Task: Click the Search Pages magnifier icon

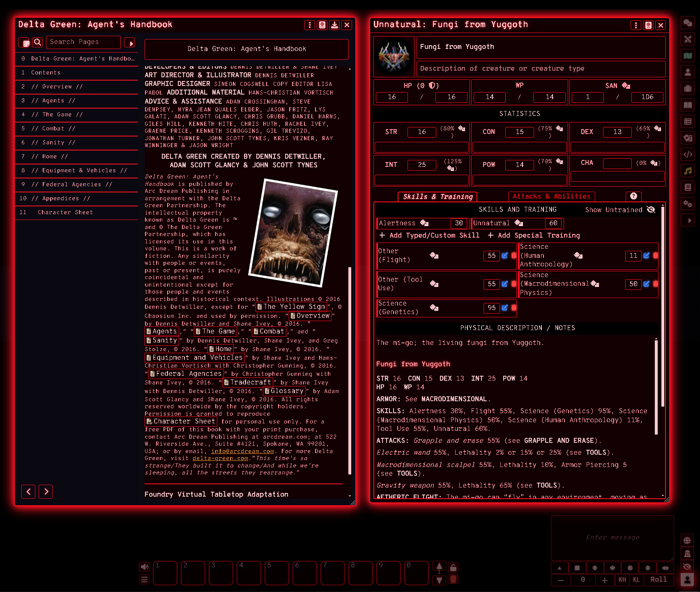Action: [37, 42]
